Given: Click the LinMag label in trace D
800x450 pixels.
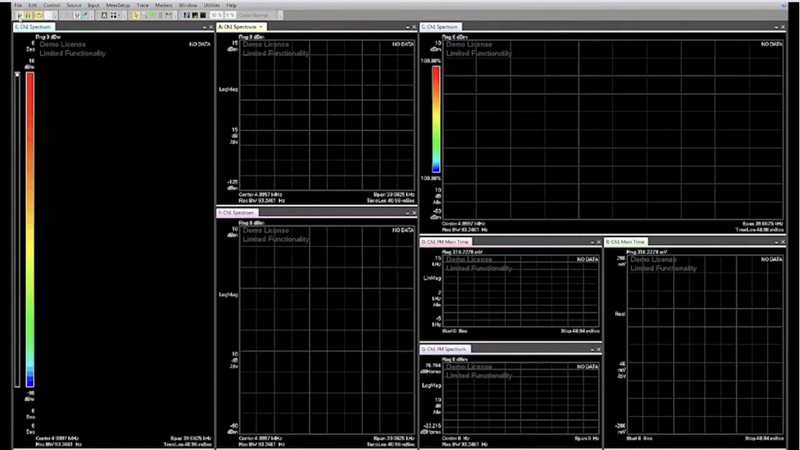Looking at the screenshot, I should pyautogui.click(x=432, y=278).
